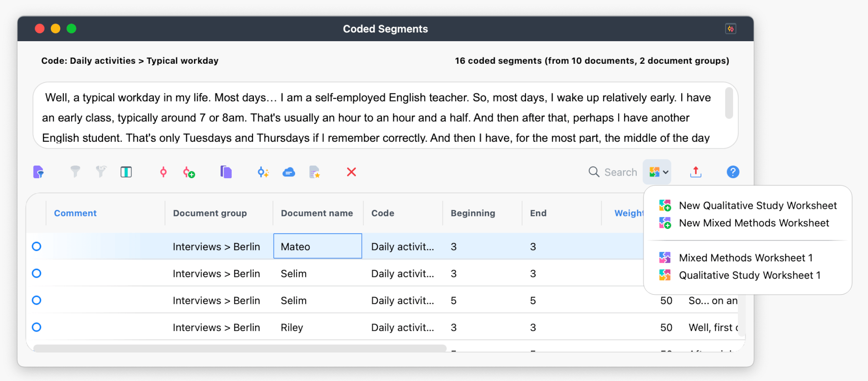868x381 pixels.
Task: Click the horizontal scrollbar below the table
Action: 240,348
